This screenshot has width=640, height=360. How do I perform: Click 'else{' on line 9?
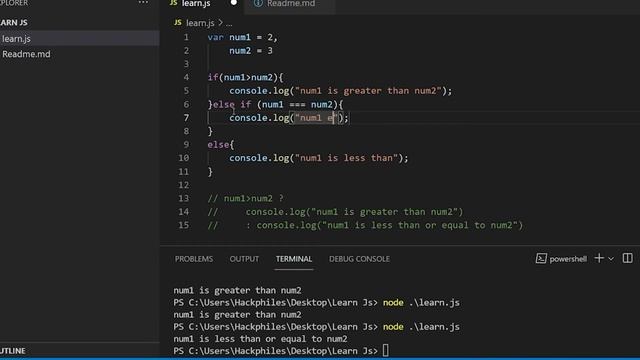click(x=221, y=144)
